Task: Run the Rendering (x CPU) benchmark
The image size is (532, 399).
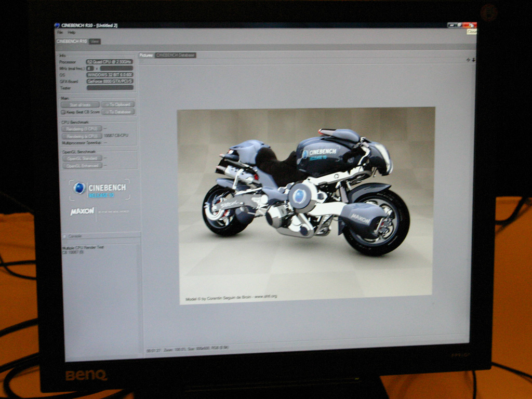Action: point(82,137)
